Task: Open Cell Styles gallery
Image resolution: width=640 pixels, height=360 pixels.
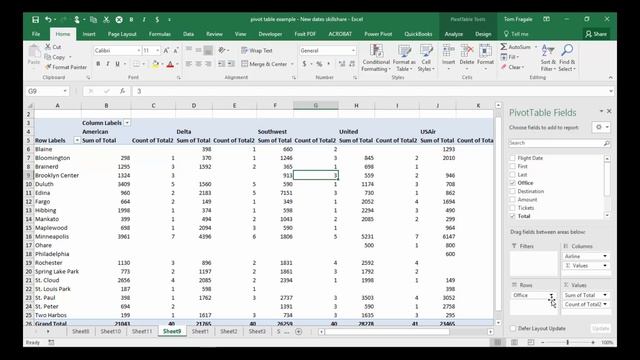Action: (426, 58)
